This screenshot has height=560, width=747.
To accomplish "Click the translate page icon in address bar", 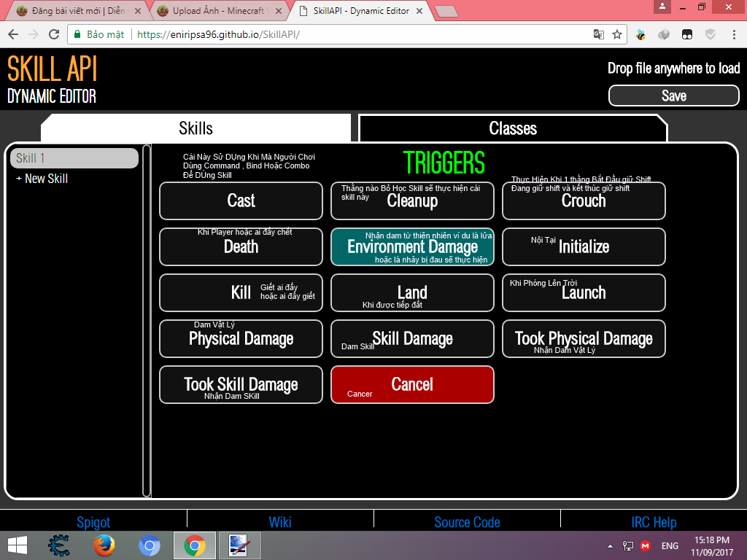I will 599,34.
